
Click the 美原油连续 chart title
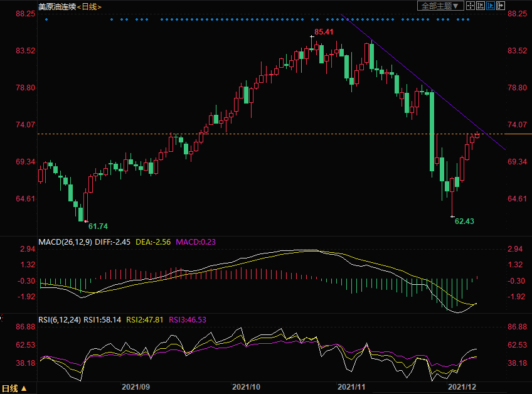point(56,6)
